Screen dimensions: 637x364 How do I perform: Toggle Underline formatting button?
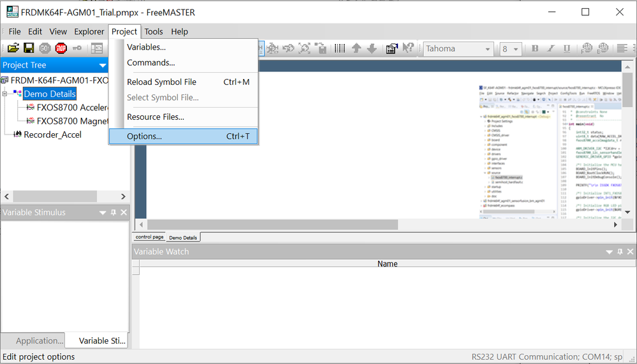567,48
